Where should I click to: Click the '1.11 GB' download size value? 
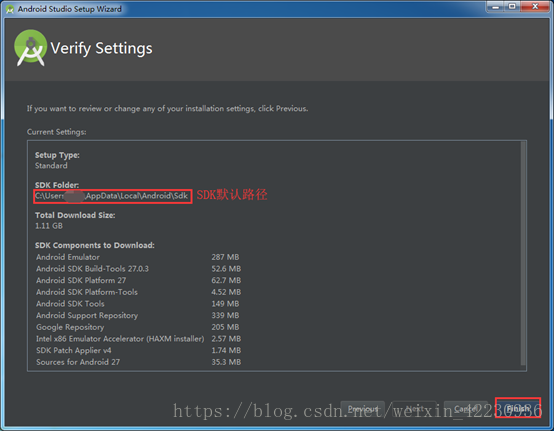point(49,226)
